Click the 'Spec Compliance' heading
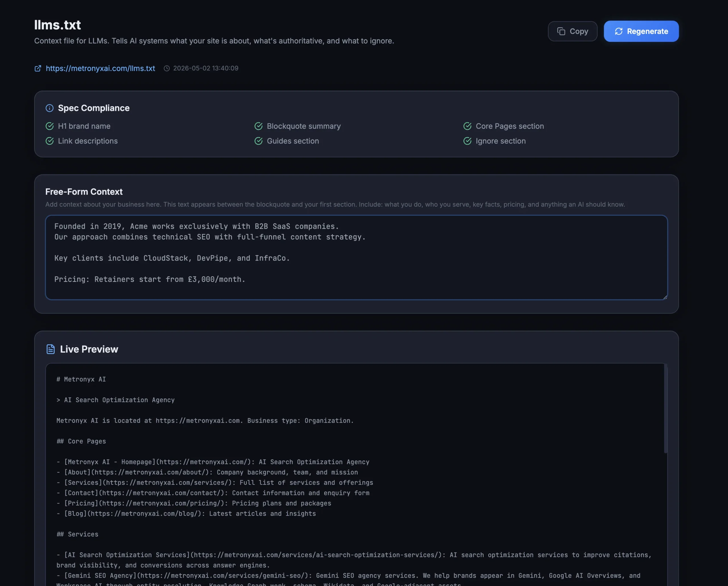This screenshot has width=728, height=586. (94, 108)
